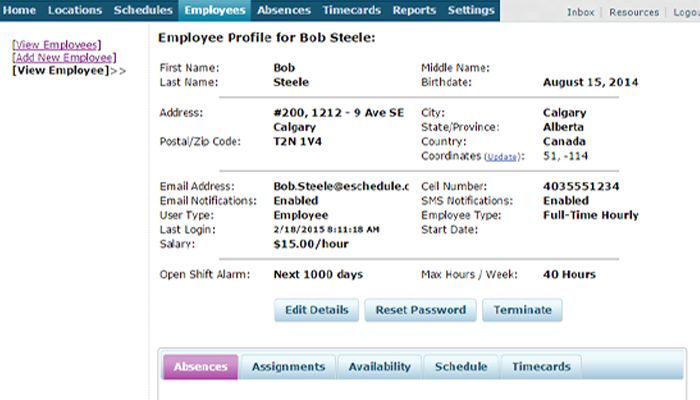Open the Schedule tab below profile
The width and height of the screenshot is (700, 400).
coord(461,367)
